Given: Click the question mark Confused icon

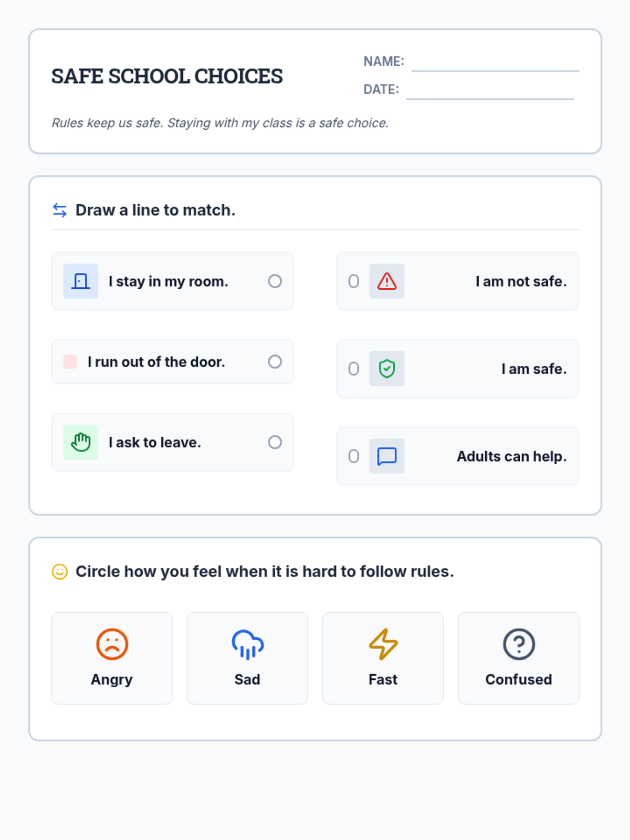Looking at the screenshot, I should click(x=519, y=644).
